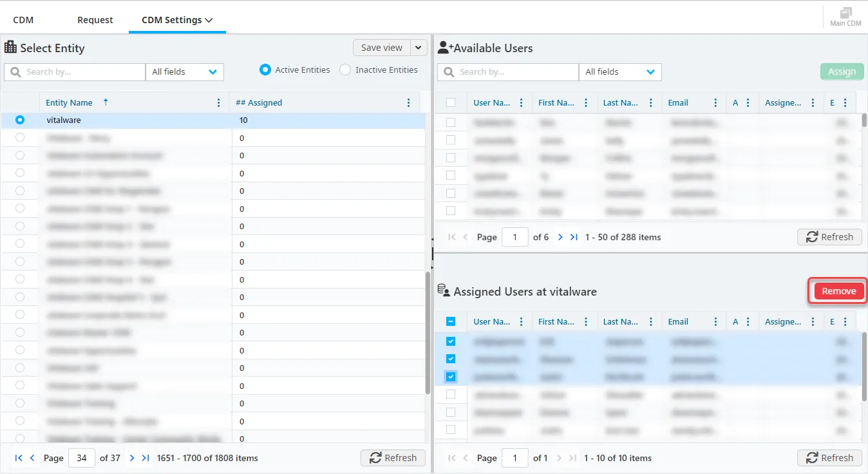Expand the Save view dropdown arrow
The image size is (868, 474).
click(419, 48)
